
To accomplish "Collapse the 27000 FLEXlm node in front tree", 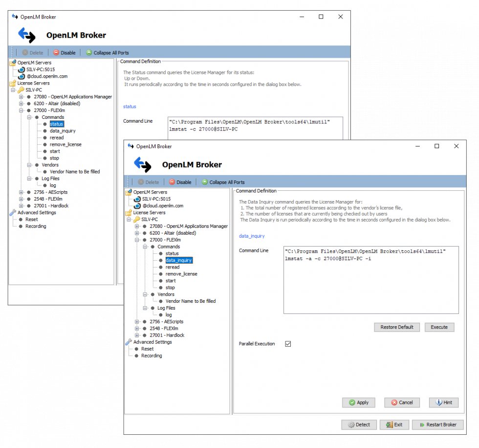I will tap(137, 240).
